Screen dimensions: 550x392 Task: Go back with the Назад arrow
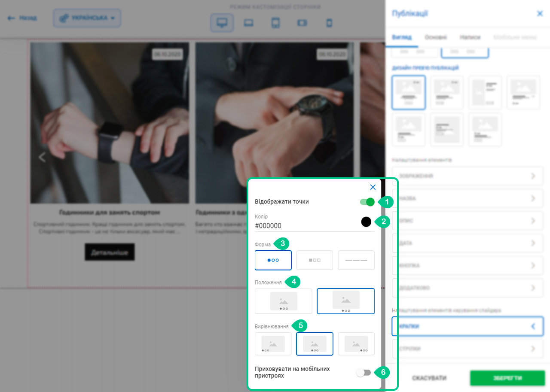click(x=22, y=18)
